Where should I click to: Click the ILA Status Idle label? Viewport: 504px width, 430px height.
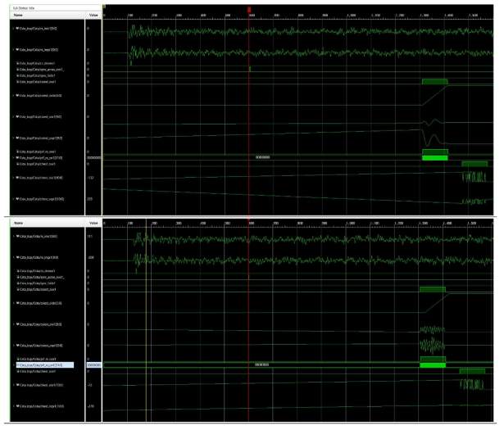point(24,7)
